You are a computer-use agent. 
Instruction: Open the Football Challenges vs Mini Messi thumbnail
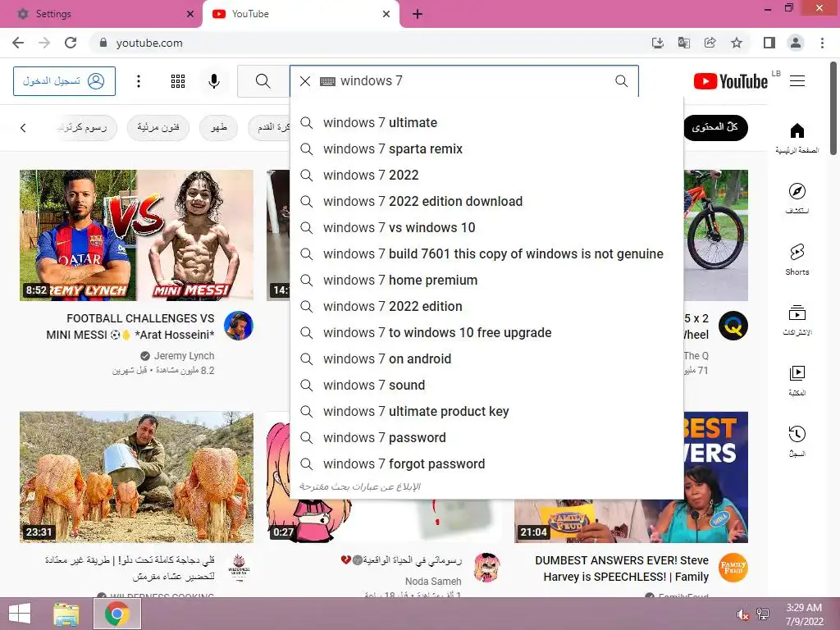(137, 235)
